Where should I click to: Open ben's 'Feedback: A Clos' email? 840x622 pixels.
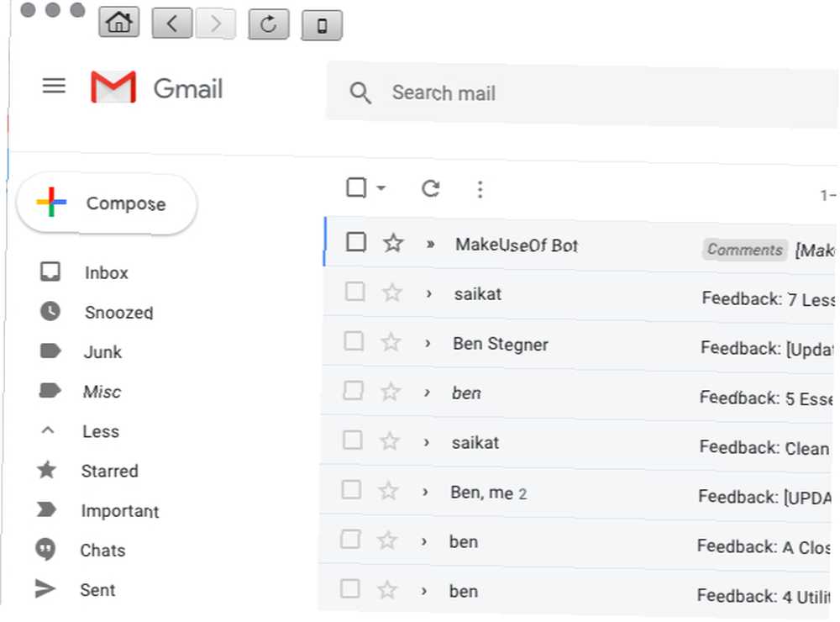[x=575, y=542]
